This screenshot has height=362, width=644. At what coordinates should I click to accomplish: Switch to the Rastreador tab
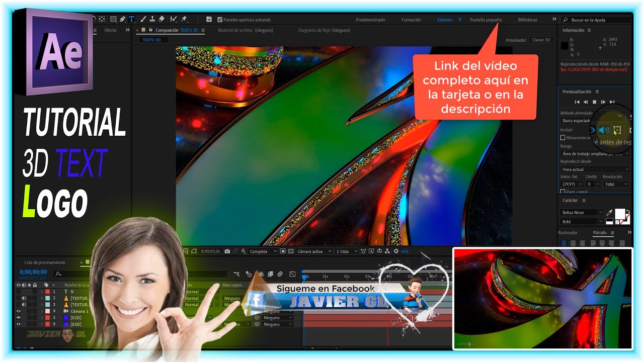point(568,233)
